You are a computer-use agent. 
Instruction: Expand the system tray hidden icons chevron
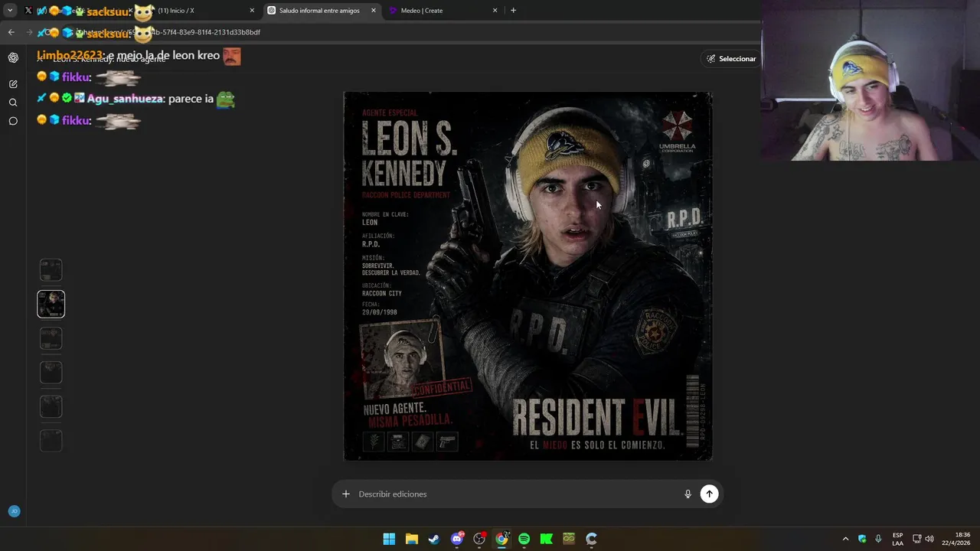(845, 539)
